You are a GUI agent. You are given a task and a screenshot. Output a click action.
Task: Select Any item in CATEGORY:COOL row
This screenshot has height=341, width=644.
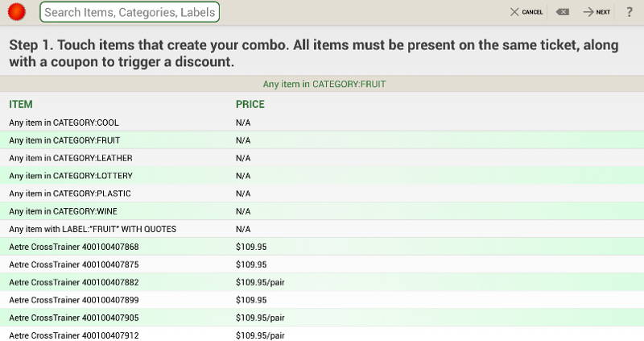(x=322, y=123)
